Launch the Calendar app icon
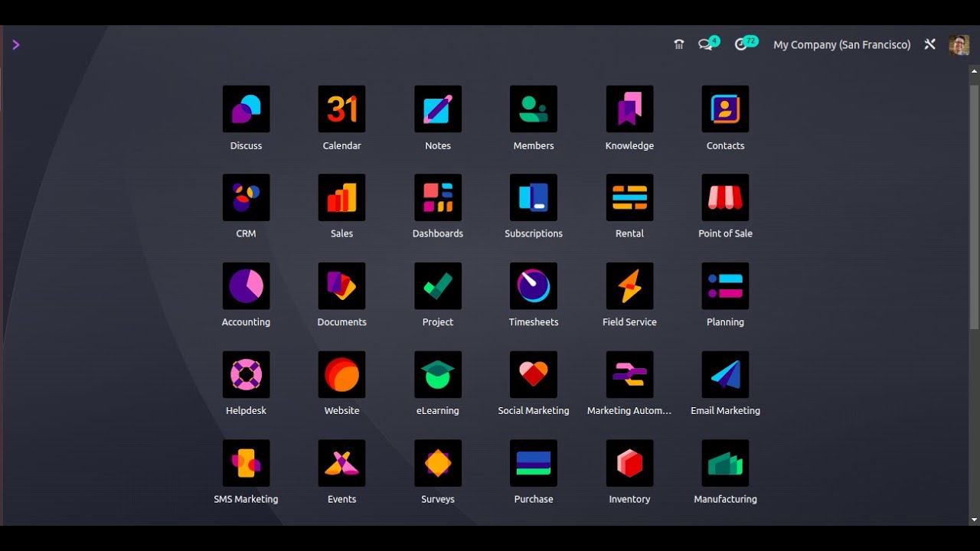The height and width of the screenshot is (551, 980). (341, 109)
